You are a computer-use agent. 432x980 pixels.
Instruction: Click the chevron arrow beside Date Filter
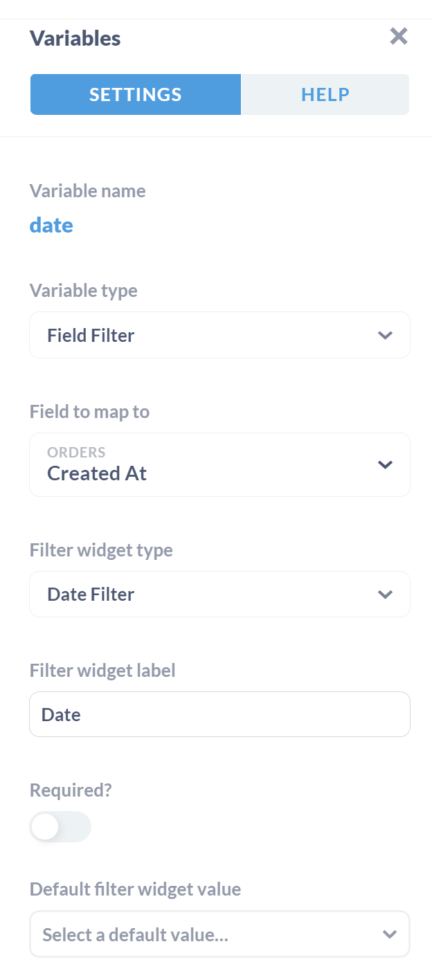tap(386, 595)
